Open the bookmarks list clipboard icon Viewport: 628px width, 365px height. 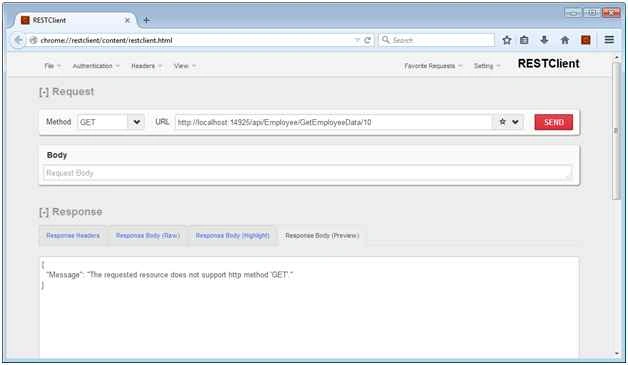(x=524, y=40)
